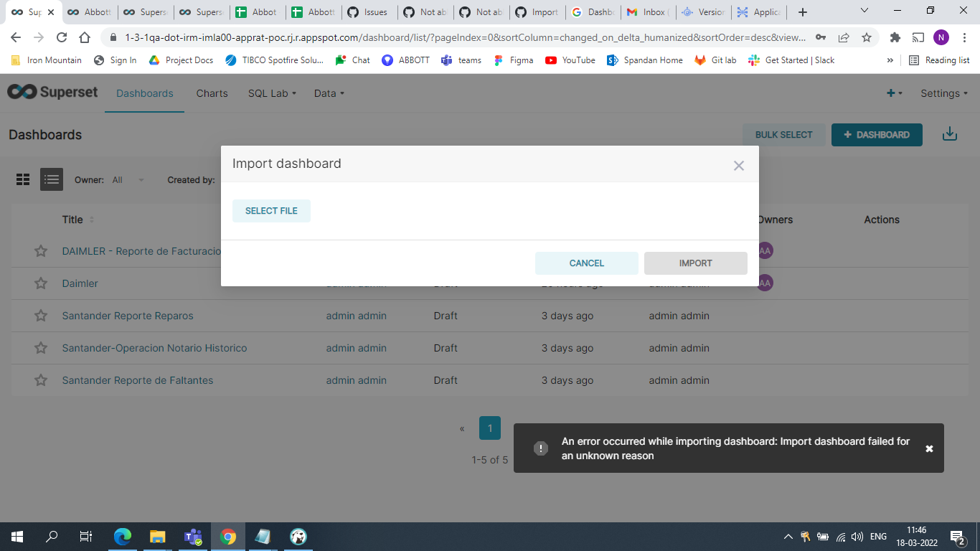Click CANCEL in import dialog
The width and height of the screenshot is (980, 551).
587,263
